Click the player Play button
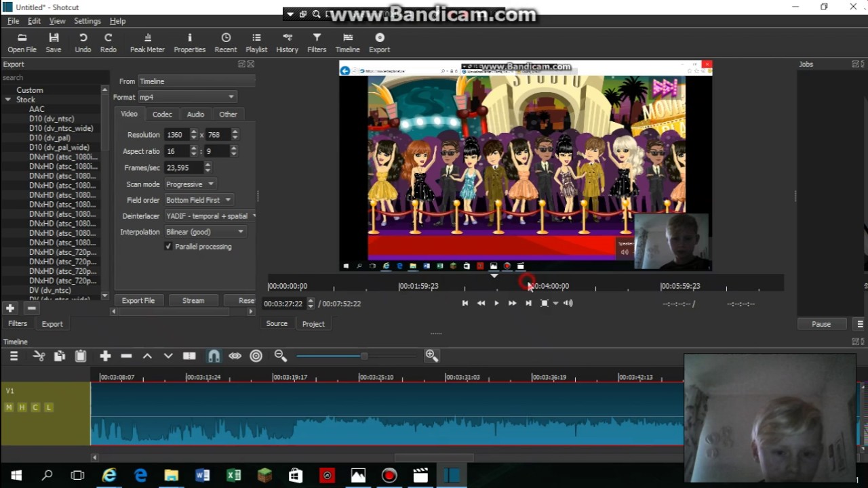Image resolution: width=868 pixels, height=488 pixels. (496, 303)
